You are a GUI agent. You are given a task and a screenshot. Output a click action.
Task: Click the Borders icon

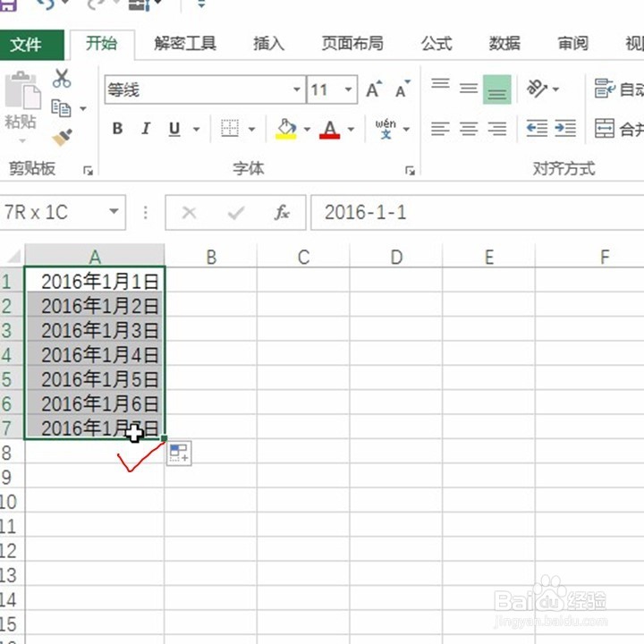(230, 129)
